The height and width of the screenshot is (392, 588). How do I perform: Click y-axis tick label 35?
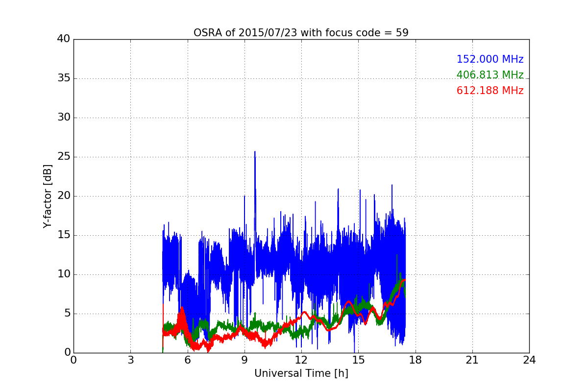[64, 78]
